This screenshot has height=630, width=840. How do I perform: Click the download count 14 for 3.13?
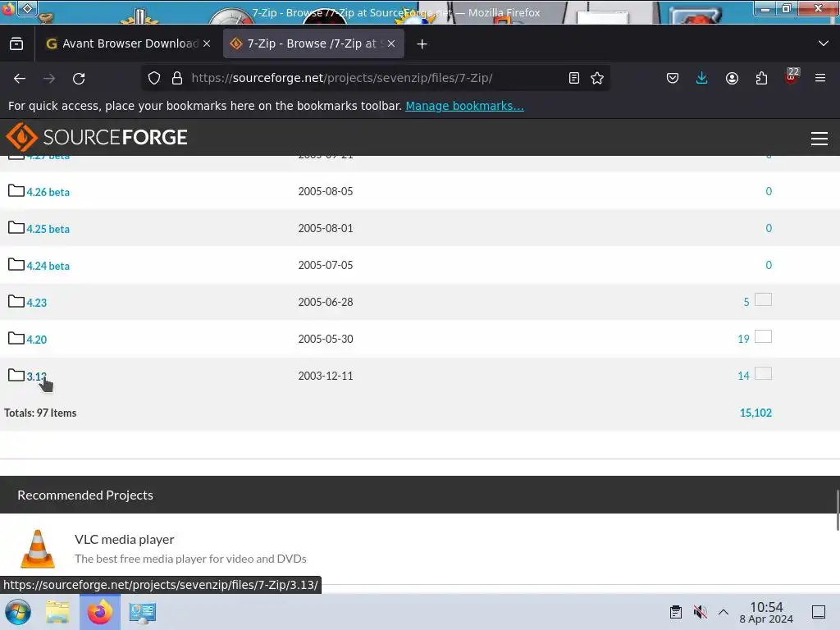pyautogui.click(x=743, y=376)
